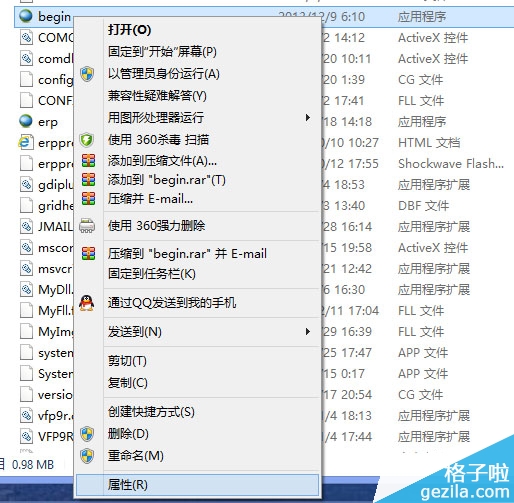Image resolution: width=514 pixels, height=503 pixels.
Task: Click the 13:40 date cell of gridhe
Action: (344, 205)
